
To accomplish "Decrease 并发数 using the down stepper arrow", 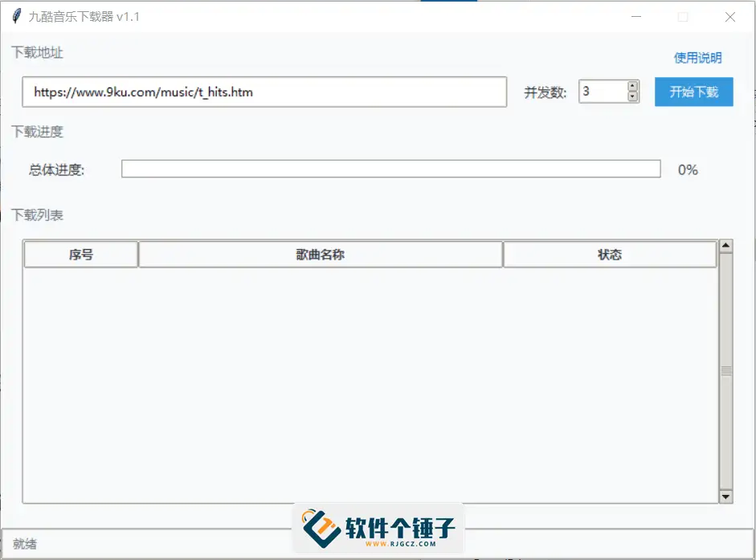I will coord(633,97).
